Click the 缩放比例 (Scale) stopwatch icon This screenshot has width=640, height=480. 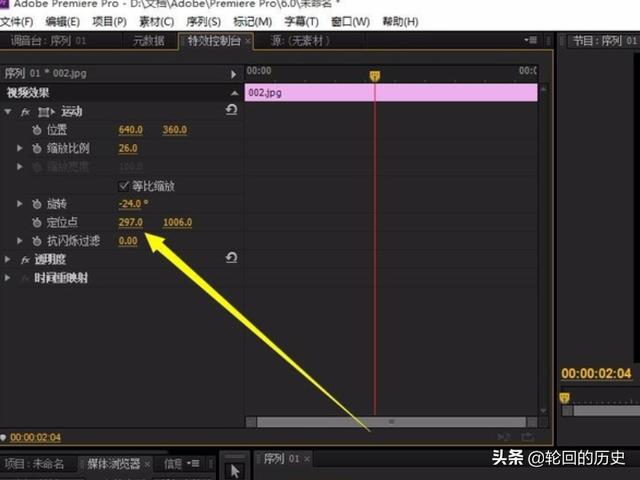(x=37, y=148)
